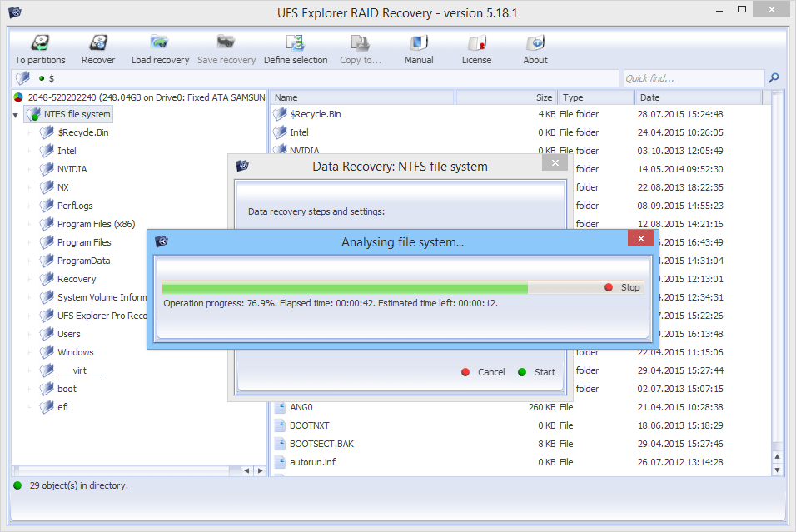Click Cancel in Data Recovery dialog

pos(484,372)
